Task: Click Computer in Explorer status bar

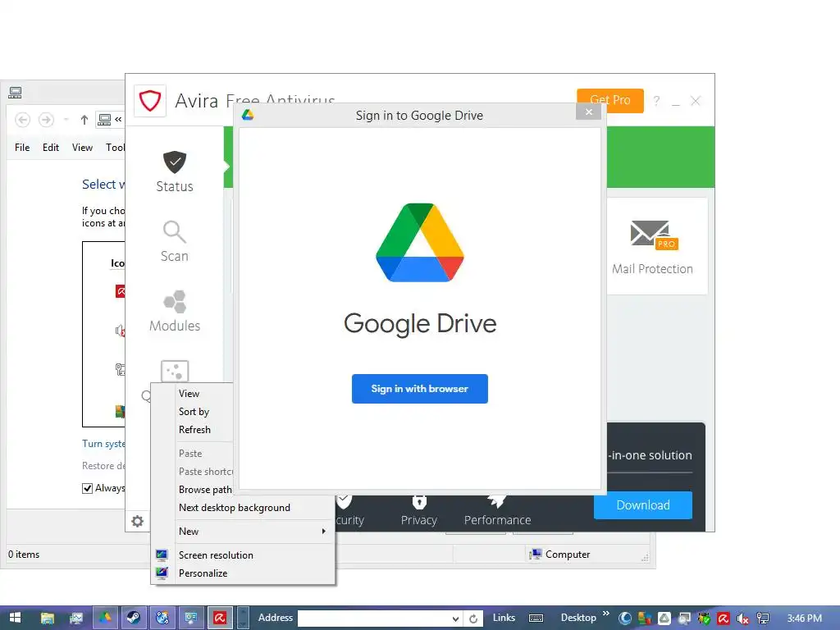Action: (559, 555)
